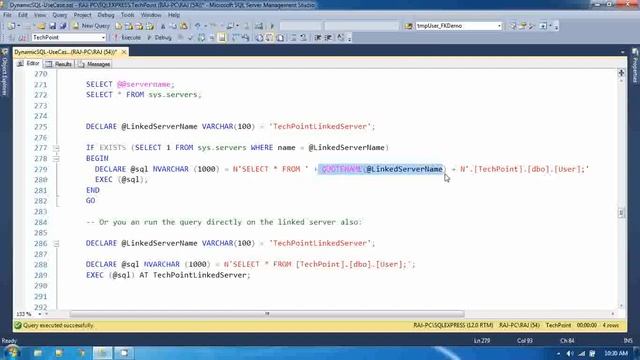Screen dimensions: 640x360
Task: Select Results to Text mode
Action: coord(259,38)
